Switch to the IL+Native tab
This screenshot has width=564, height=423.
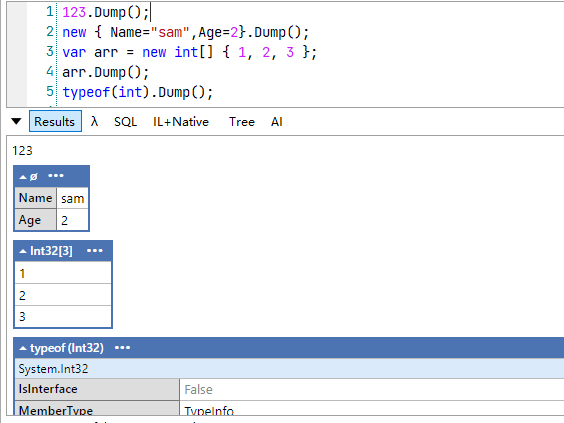(x=181, y=122)
